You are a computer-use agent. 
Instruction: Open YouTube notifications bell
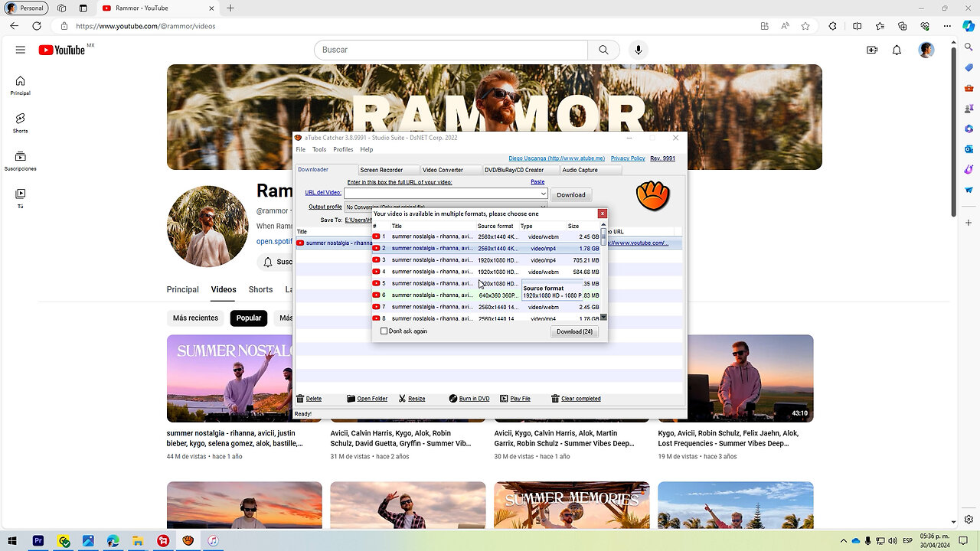coord(897,50)
